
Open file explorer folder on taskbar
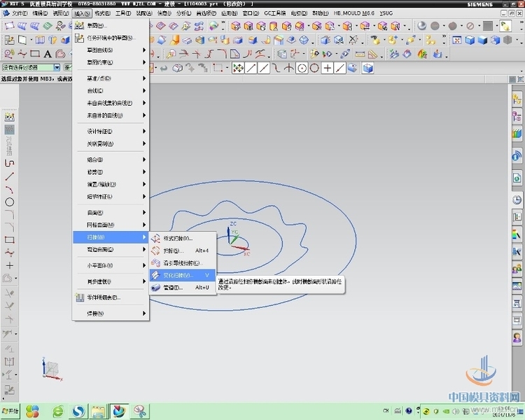[x=98, y=412]
